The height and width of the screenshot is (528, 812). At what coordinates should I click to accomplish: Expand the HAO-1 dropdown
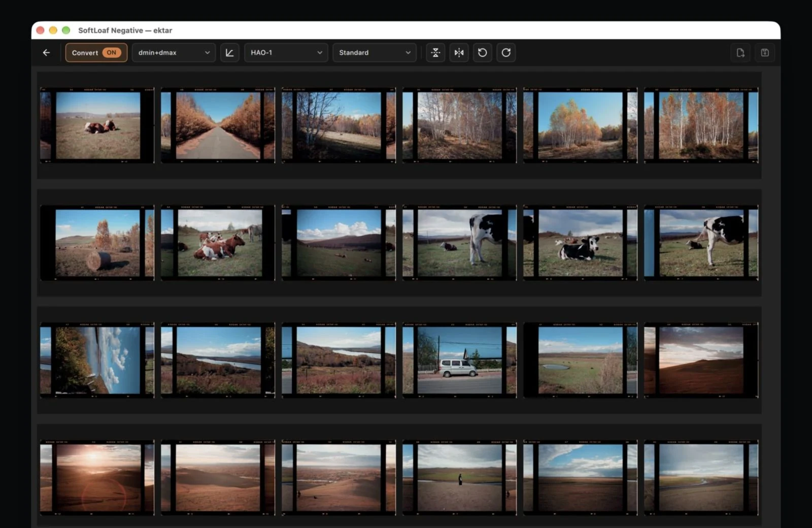(x=286, y=53)
